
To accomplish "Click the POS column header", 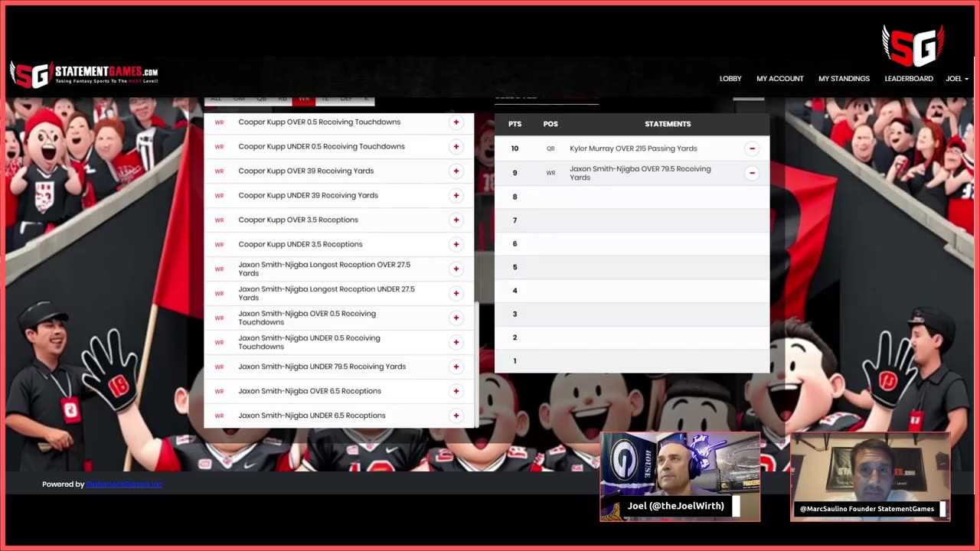I will (550, 124).
